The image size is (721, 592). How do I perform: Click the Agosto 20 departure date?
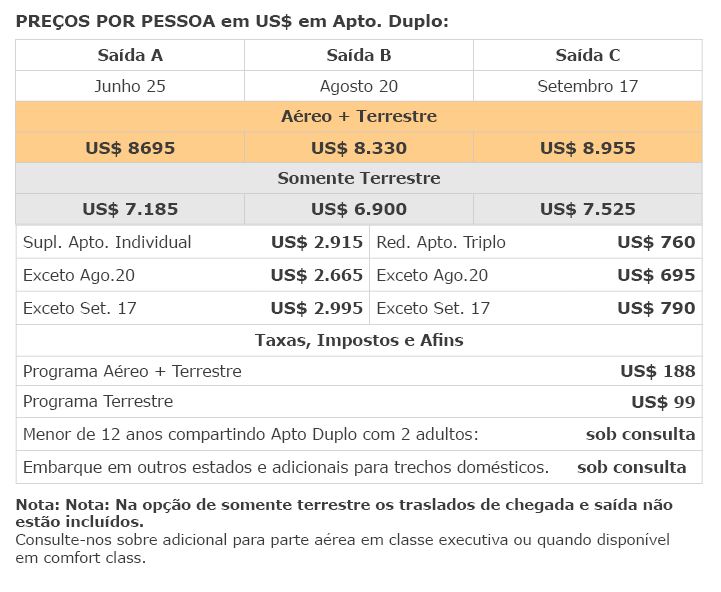(359, 86)
